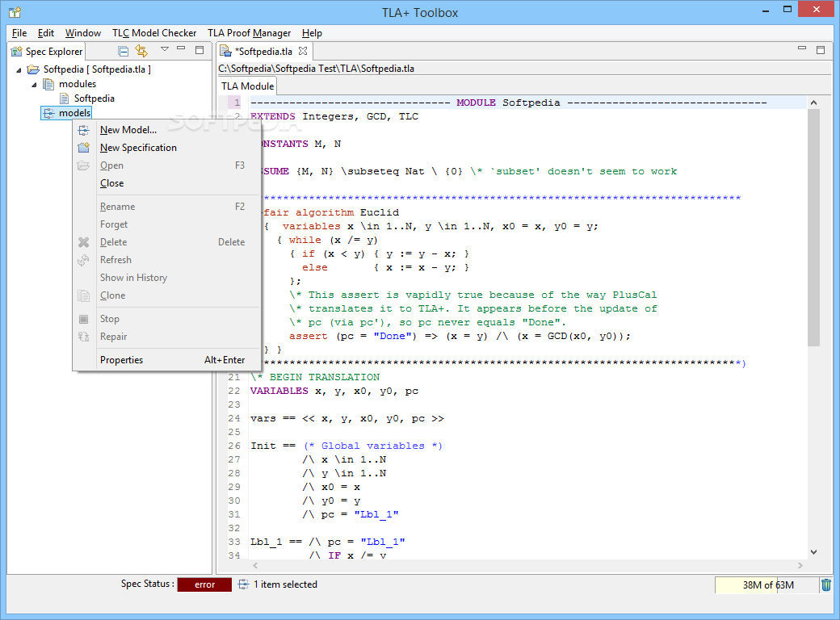840x620 pixels.
Task: Click the horizontal scrollbar right arrow
Action: coord(800,565)
